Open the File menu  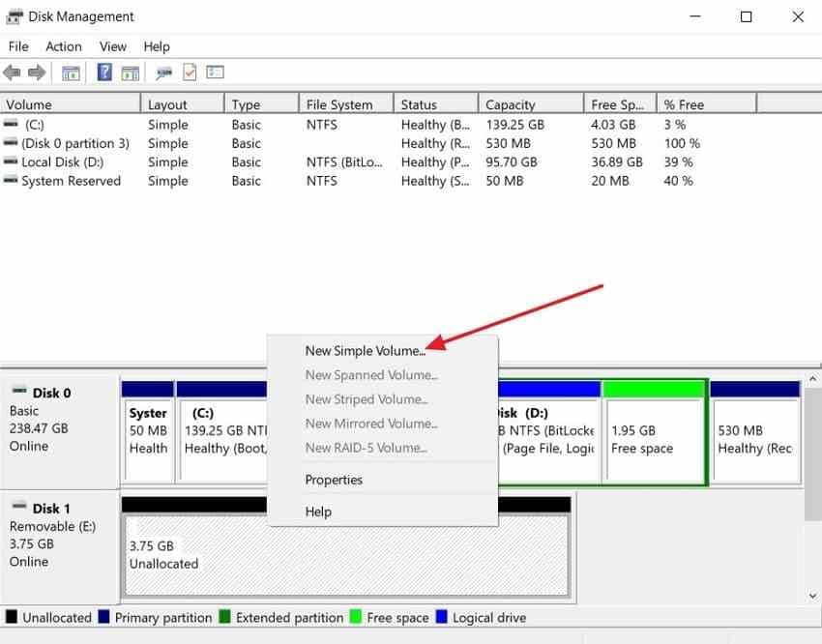(18, 46)
